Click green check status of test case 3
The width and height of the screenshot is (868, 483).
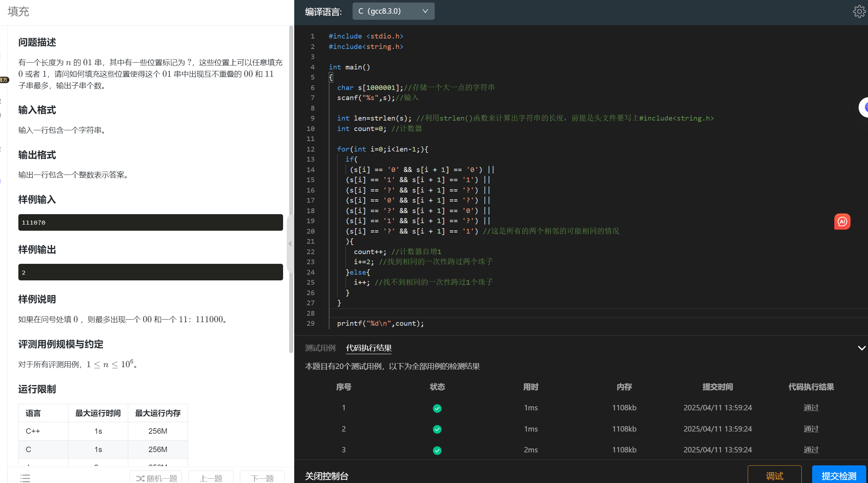(437, 450)
